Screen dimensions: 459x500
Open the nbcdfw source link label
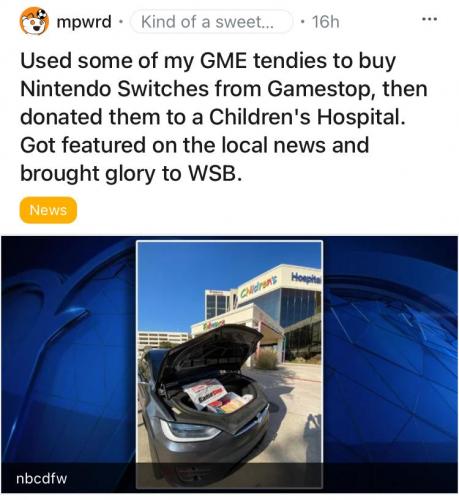click(x=41, y=478)
